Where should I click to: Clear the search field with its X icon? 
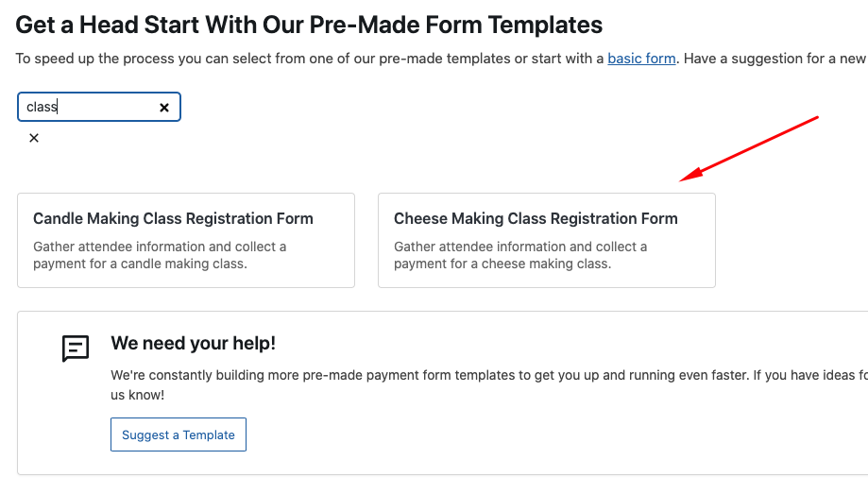point(164,108)
